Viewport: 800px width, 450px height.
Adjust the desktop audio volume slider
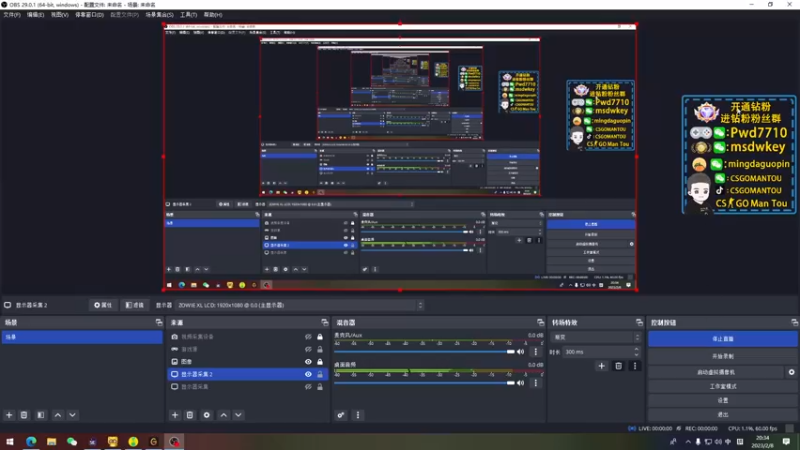(x=424, y=383)
